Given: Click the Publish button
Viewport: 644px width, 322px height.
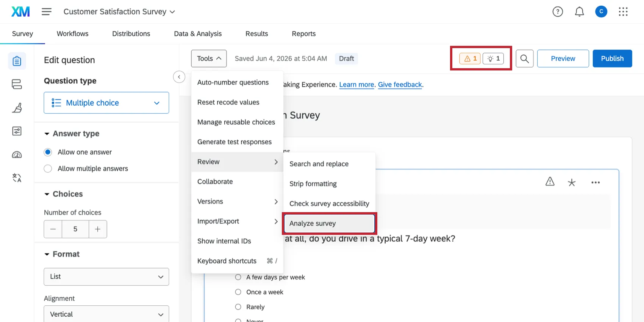Looking at the screenshot, I should pyautogui.click(x=612, y=58).
